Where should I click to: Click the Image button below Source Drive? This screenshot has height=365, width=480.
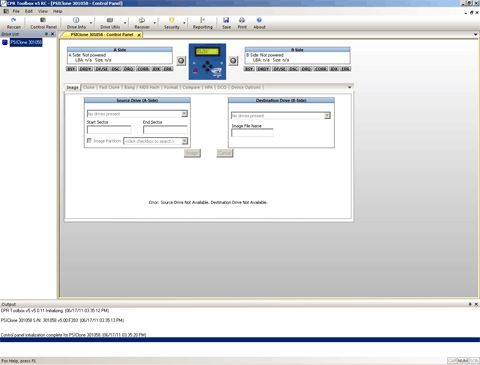click(192, 153)
